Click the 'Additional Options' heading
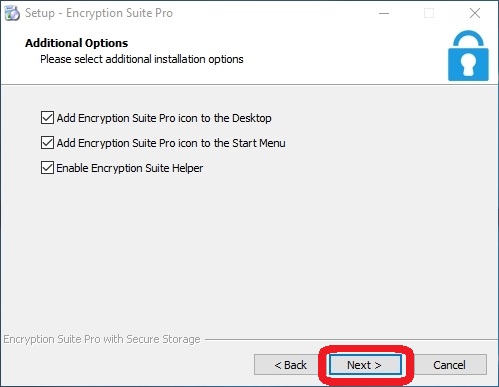The width and height of the screenshot is (499, 387). click(77, 43)
